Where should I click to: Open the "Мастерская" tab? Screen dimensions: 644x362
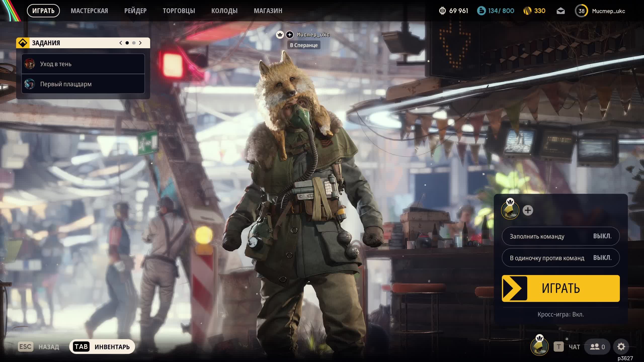(x=89, y=11)
